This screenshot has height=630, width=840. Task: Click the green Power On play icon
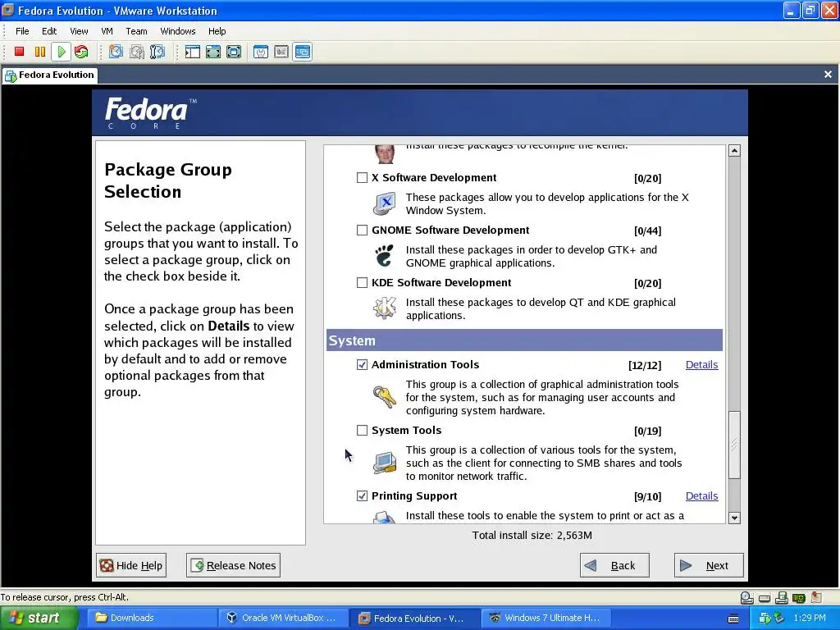[61, 52]
